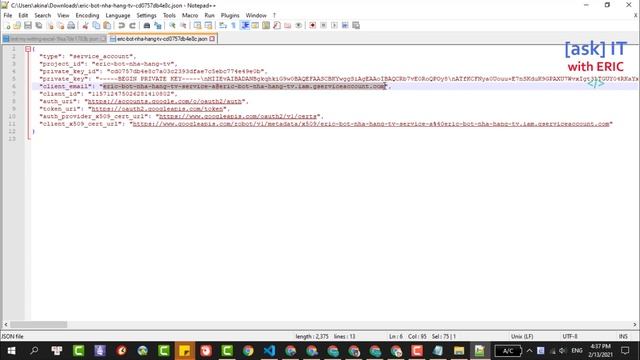Open the File Explorer taskbar icon
This screenshot has height=360, width=640.
tap(459, 351)
